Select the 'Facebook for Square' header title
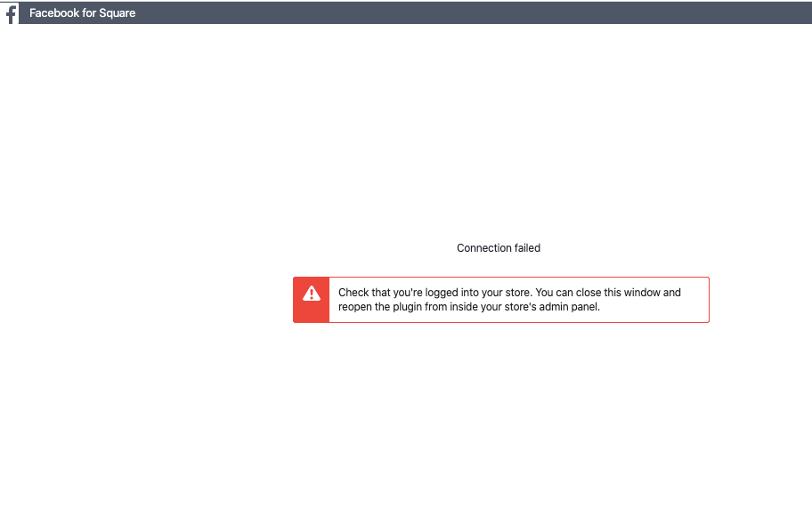This screenshot has height=516, width=812. (x=82, y=13)
